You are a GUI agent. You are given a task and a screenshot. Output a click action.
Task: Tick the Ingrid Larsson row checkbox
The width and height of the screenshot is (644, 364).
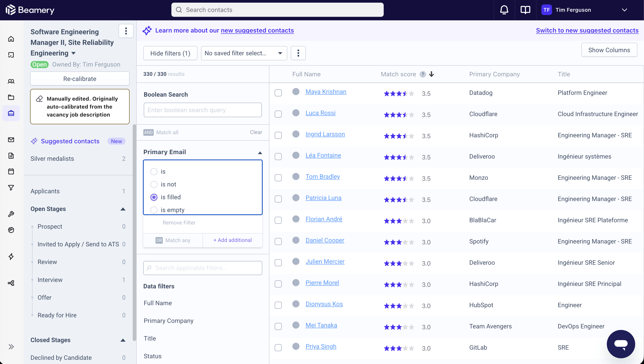click(278, 135)
